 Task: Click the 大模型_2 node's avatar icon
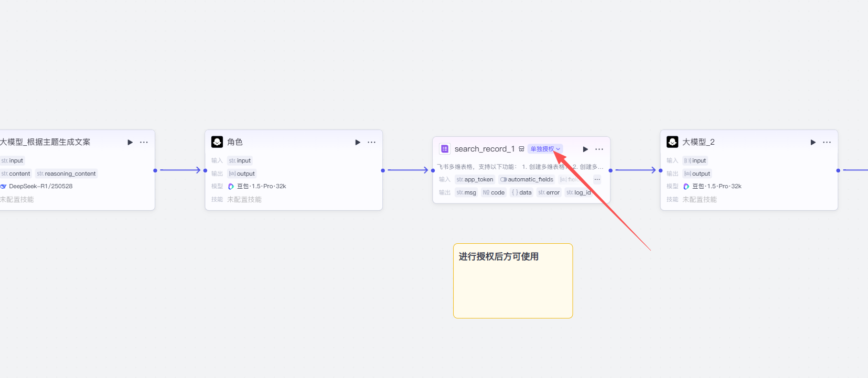pyautogui.click(x=672, y=142)
